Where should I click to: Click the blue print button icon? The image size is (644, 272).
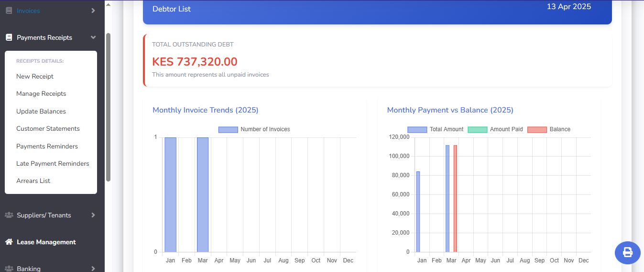(627, 252)
